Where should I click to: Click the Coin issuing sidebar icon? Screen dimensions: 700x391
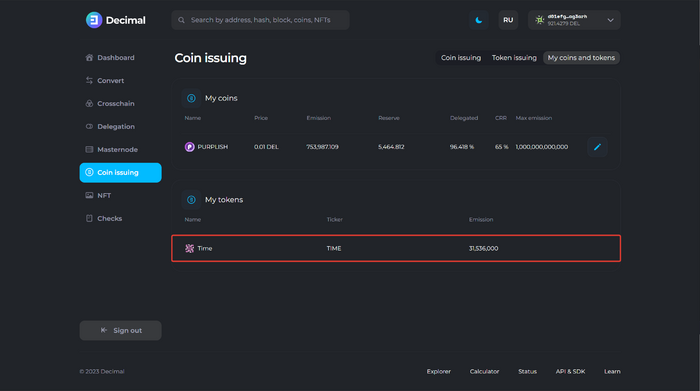pos(89,172)
